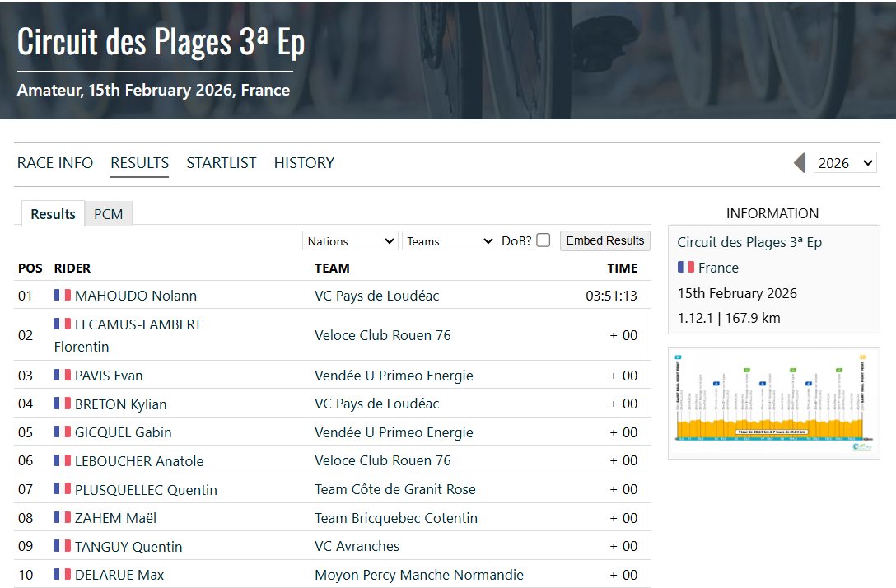Open the RACE INFO tab
The height and width of the screenshot is (588, 896).
[55, 163]
